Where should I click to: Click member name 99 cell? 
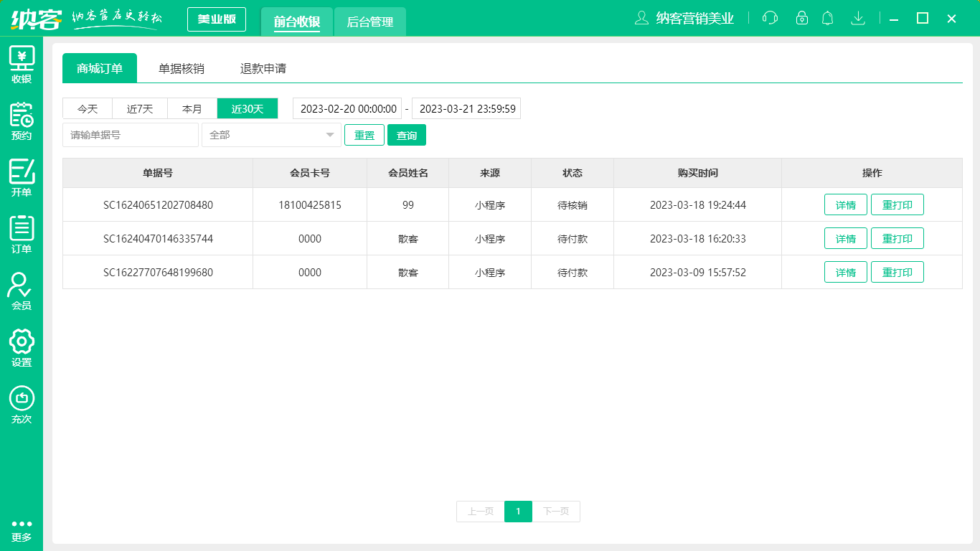click(408, 204)
